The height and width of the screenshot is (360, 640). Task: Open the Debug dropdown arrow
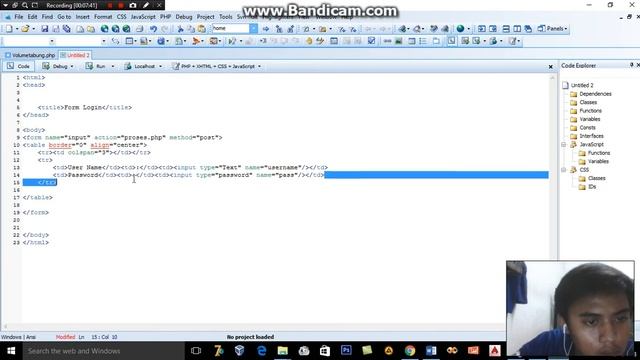coord(72,66)
